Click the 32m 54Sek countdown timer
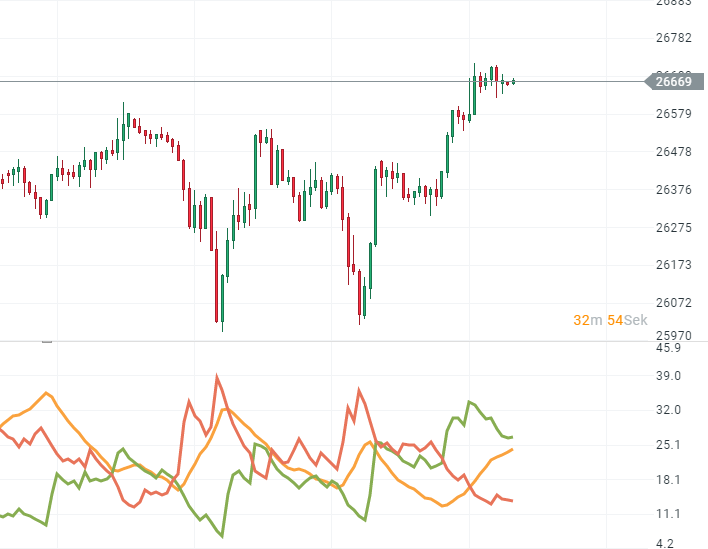The height and width of the screenshot is (549, 708). click(x=608, y=320)
